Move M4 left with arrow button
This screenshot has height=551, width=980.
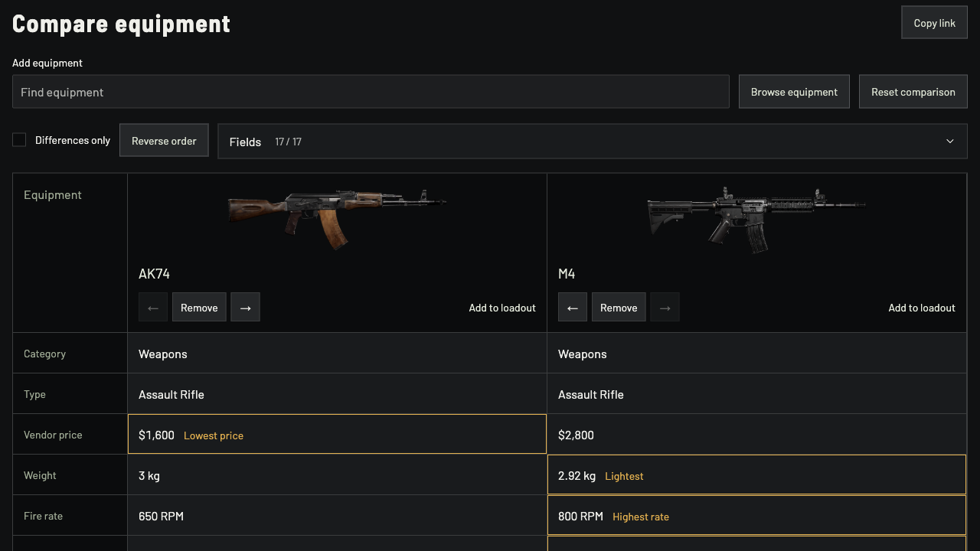click(572, 308)
